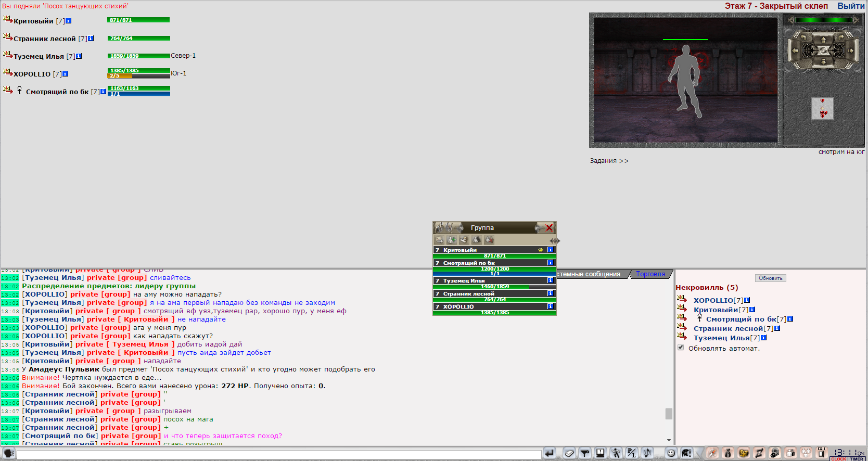Screen dimensions: 868x461
Task: Move forward with the up arrow
Action: pyautogui.click(x=823, y=40)
